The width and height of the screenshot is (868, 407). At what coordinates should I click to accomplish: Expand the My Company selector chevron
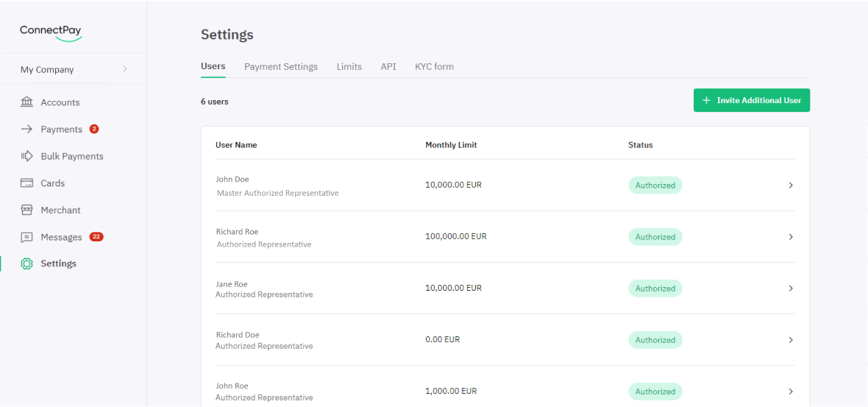(124, 68)
